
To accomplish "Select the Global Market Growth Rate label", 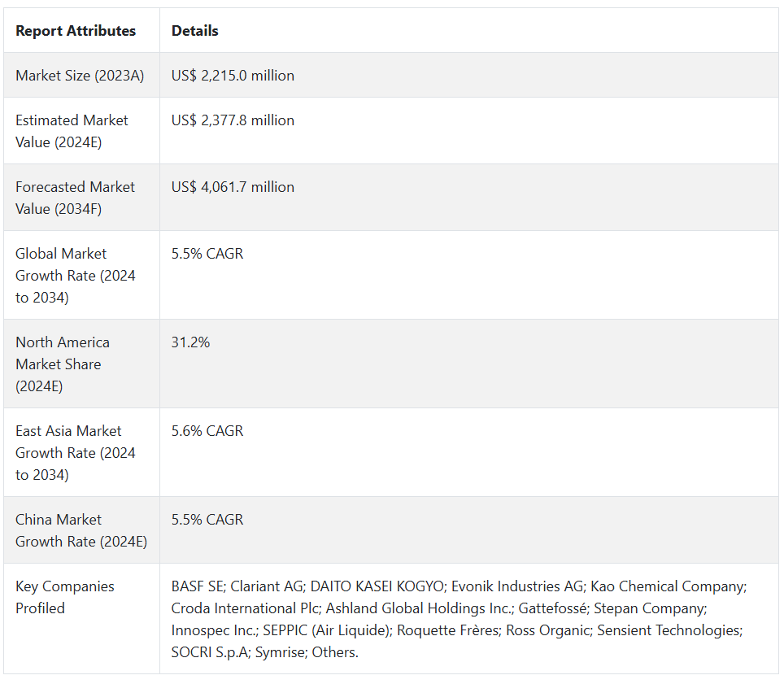I will pos(75,276).
